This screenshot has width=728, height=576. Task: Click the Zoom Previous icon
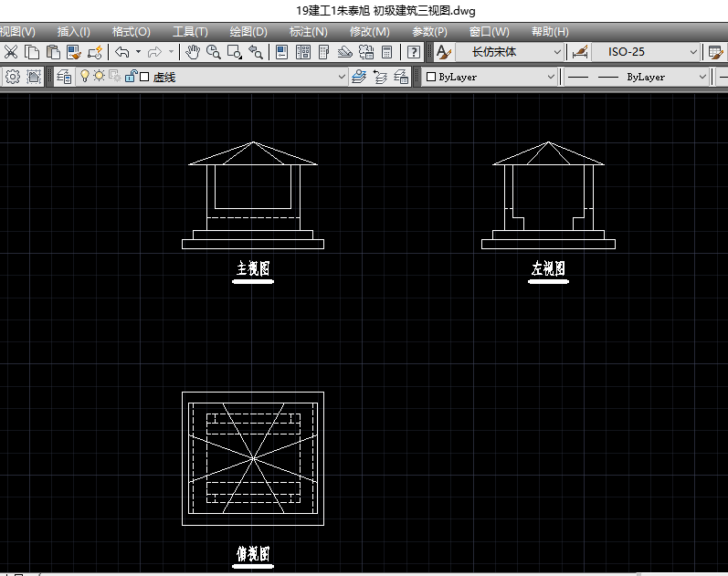256,53
